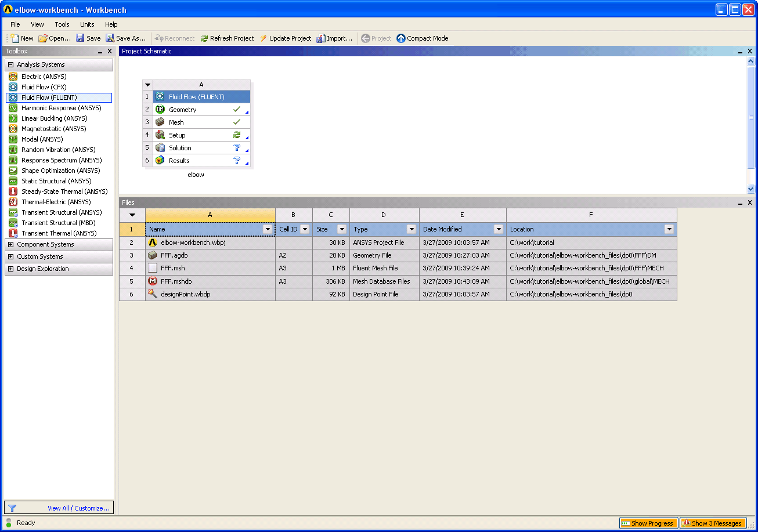Viewport: 758px width, 532px height.
Task: Click the Save As toolbar button
Action: coord(126,38)
